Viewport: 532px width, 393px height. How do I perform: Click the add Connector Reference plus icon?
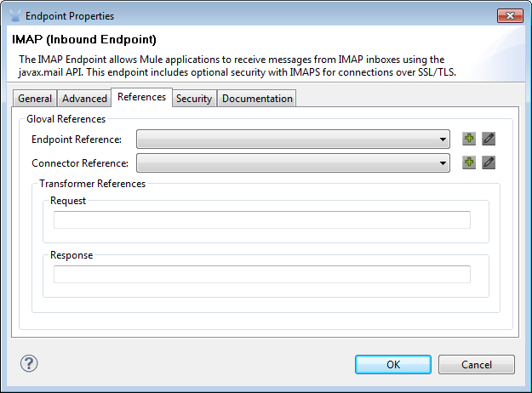click(469, 162)
